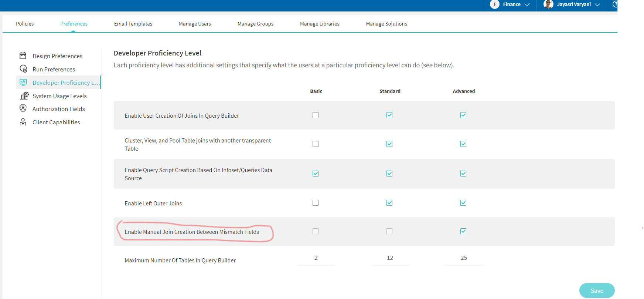Click the Advanced maximum tables field showing 25

[464, 258]
